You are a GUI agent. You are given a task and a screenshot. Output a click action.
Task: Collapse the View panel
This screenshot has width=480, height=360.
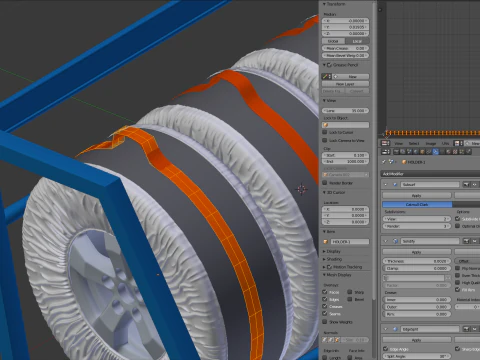(324, 100)
